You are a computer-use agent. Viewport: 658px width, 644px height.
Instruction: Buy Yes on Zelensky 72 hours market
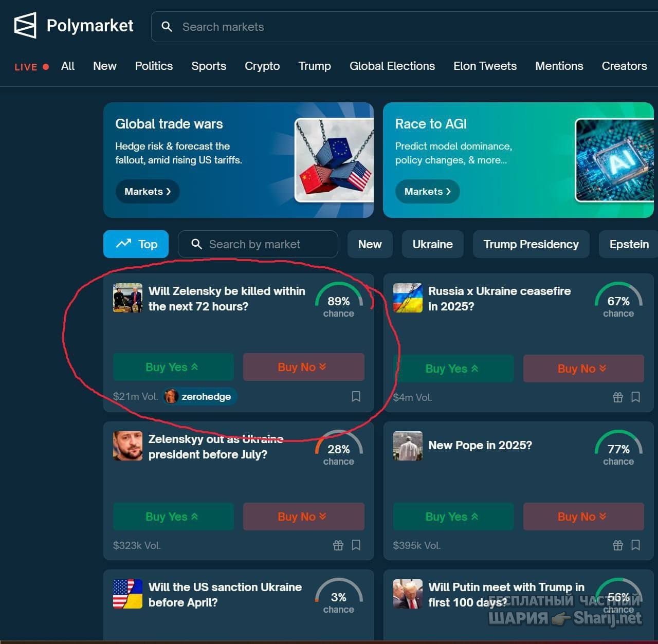click(173, 367)
